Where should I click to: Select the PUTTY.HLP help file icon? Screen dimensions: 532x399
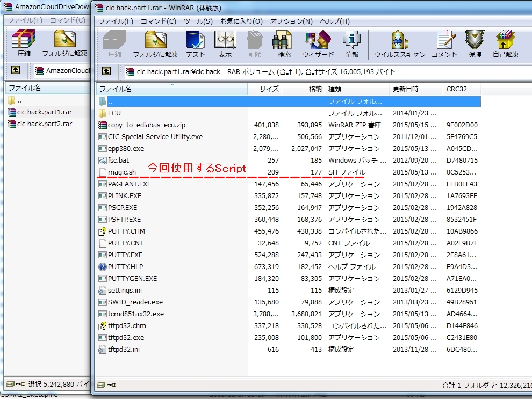pyautogui.click(x=102, y=267)
